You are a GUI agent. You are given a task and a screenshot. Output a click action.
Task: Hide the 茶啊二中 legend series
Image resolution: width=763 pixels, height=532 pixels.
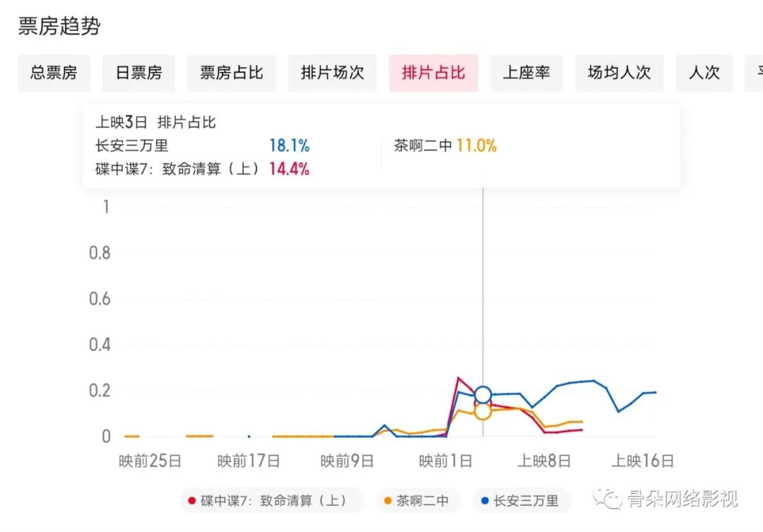418,501
